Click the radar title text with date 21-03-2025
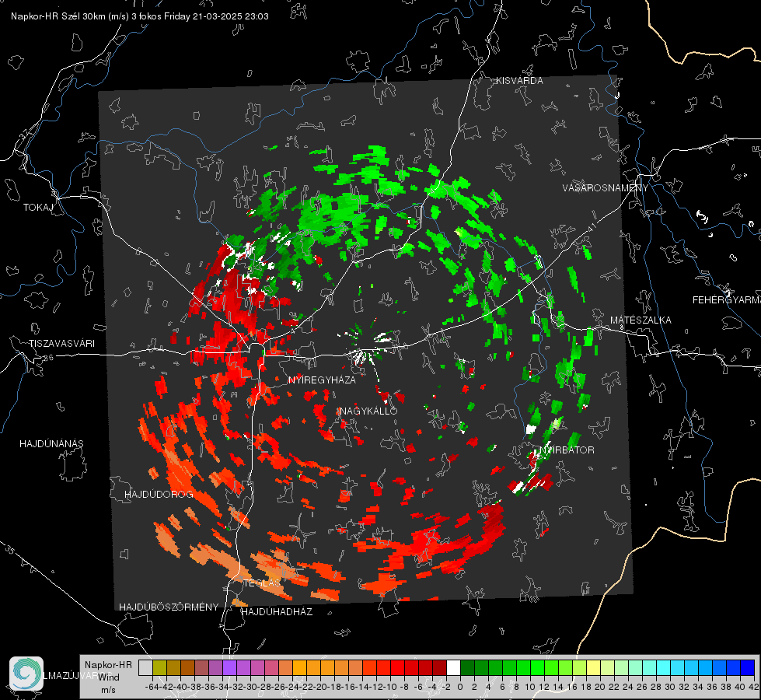This screenshot has height=700, width=761. tap(140, 16)
